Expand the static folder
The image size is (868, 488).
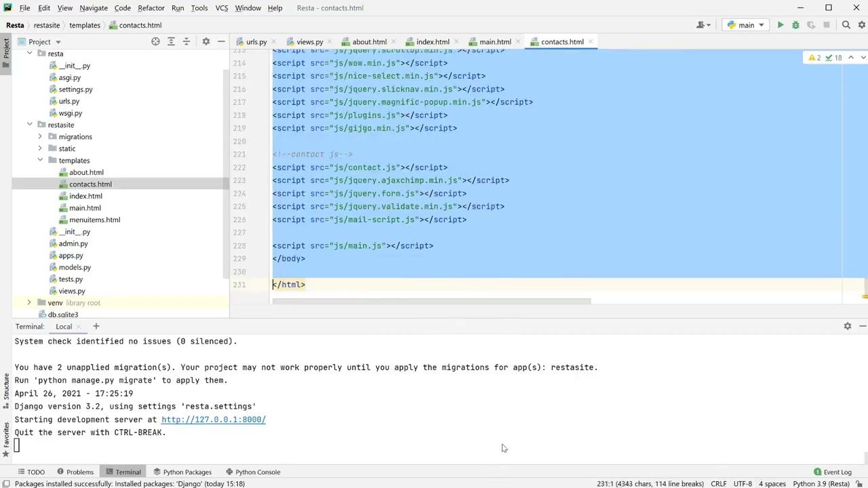pos(39,148)
